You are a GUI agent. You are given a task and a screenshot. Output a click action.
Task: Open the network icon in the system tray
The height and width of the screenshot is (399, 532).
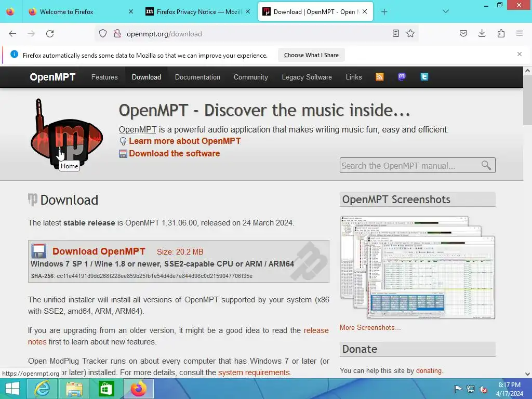pos(471,389)
